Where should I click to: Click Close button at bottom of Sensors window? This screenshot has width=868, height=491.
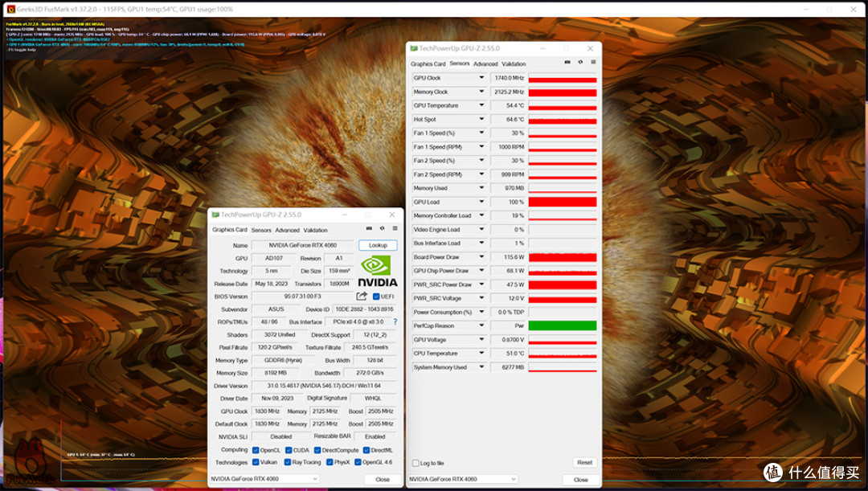tap(581, 480)
